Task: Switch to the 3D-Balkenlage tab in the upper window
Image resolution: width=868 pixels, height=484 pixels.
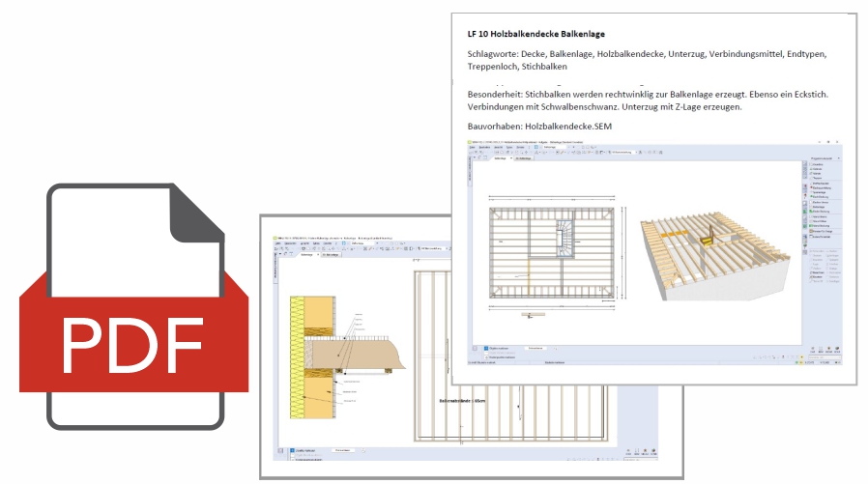Action: [523, 159]
